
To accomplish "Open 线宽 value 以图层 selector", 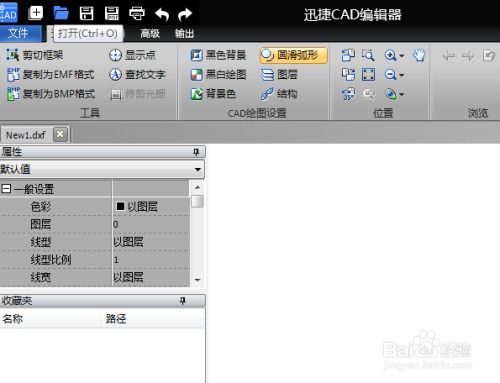I will pos(151,277).
